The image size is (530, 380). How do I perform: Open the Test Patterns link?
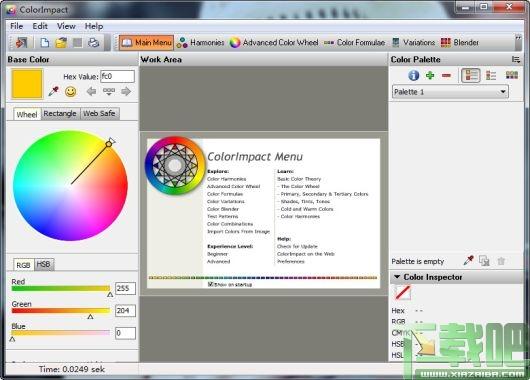point(222,216)
